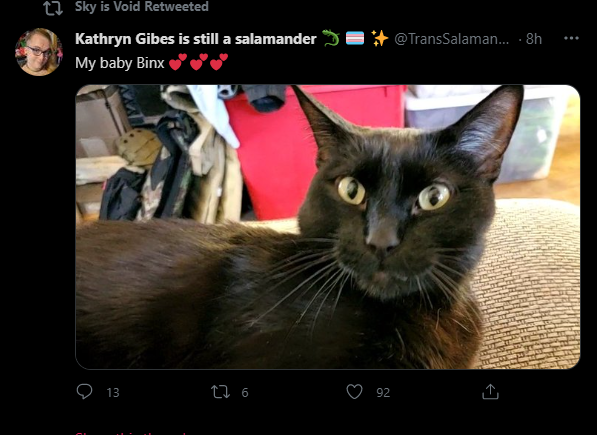
Task: Retweet the Binx post via arrows icon
Action: click(220, 392)
